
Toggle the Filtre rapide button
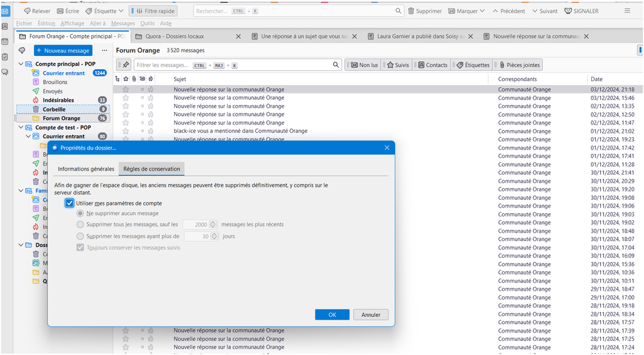point(153,11)
